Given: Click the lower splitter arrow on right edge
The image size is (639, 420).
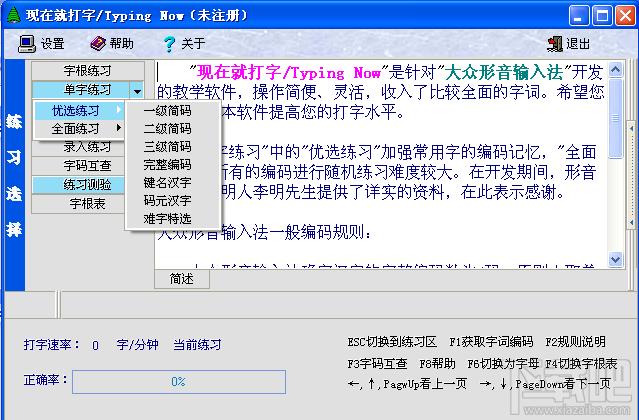Looking at the screenshot, I should tap(632, 222).
